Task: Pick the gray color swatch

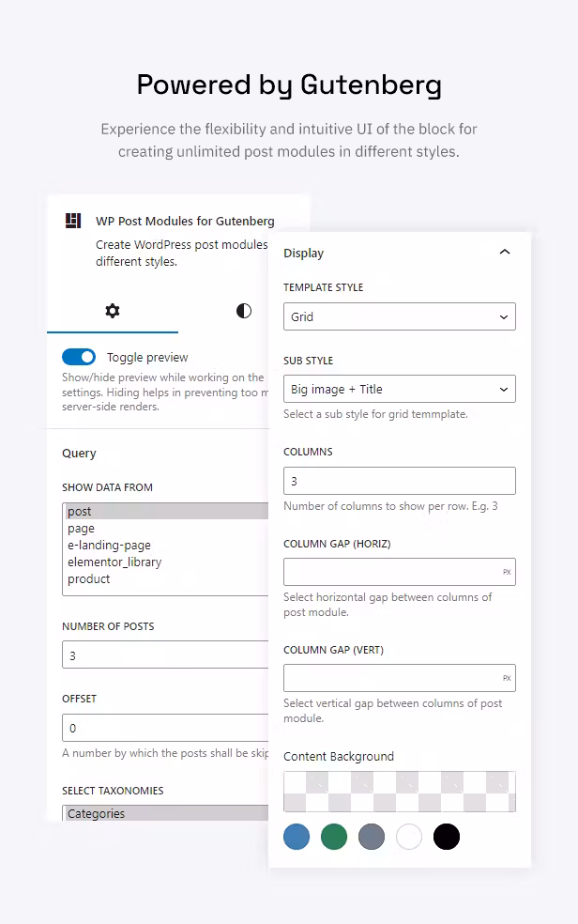Action: 372,837
